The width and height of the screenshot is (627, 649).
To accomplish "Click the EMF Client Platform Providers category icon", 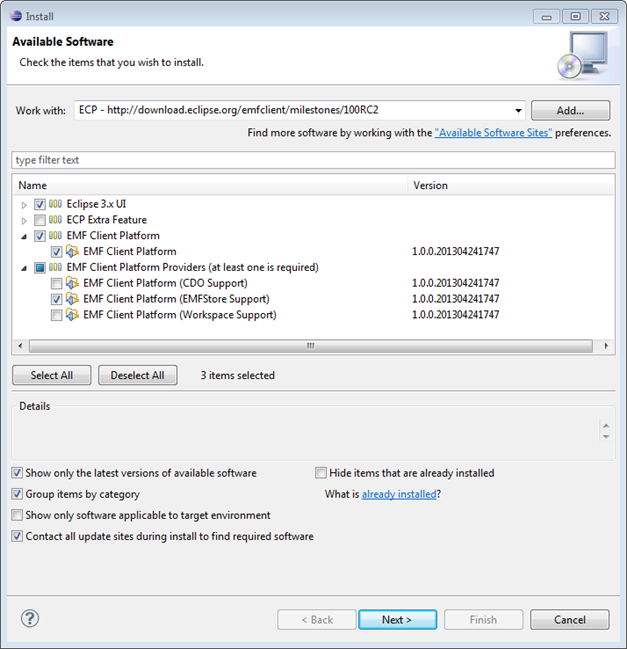I will point(55,267).
